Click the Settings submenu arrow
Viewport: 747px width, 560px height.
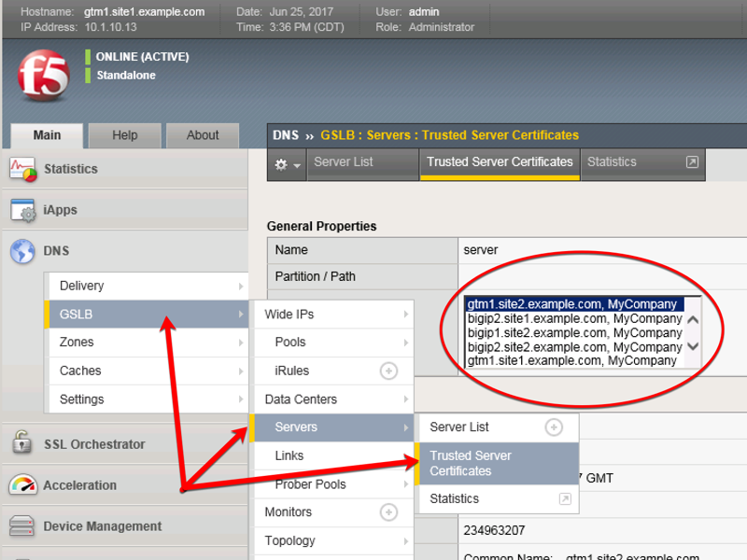[x=241, y=399]
